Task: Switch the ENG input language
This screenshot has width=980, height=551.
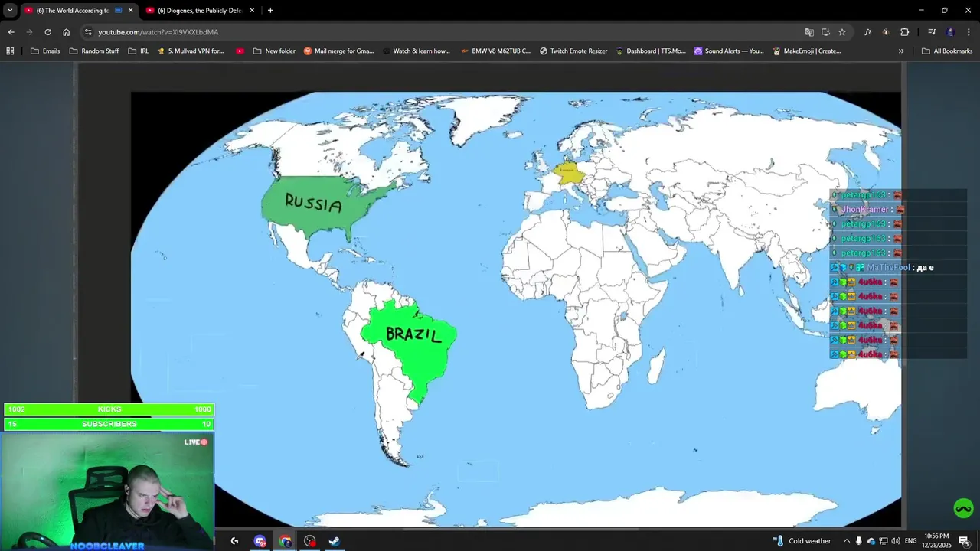Action: (x=910, y=541)
